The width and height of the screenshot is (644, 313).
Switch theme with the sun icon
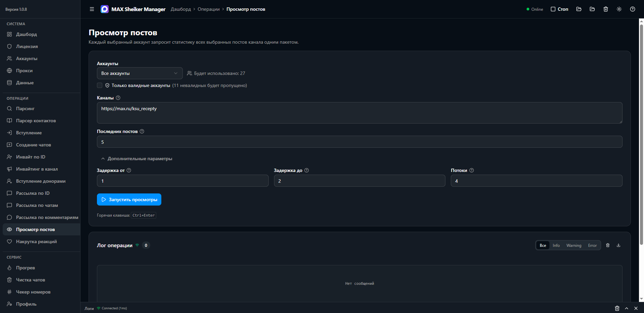tap(619, 9)
